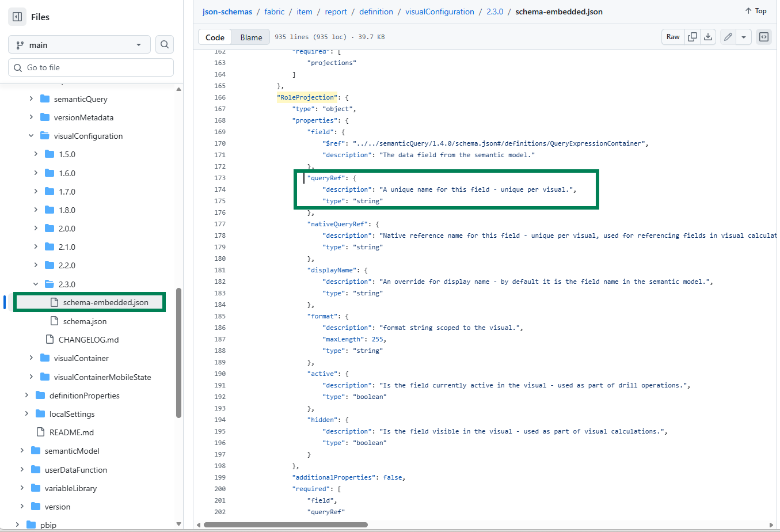
Task: Open the visualConfiguration breadcrumb link
Action: click(x=440, y=12)
